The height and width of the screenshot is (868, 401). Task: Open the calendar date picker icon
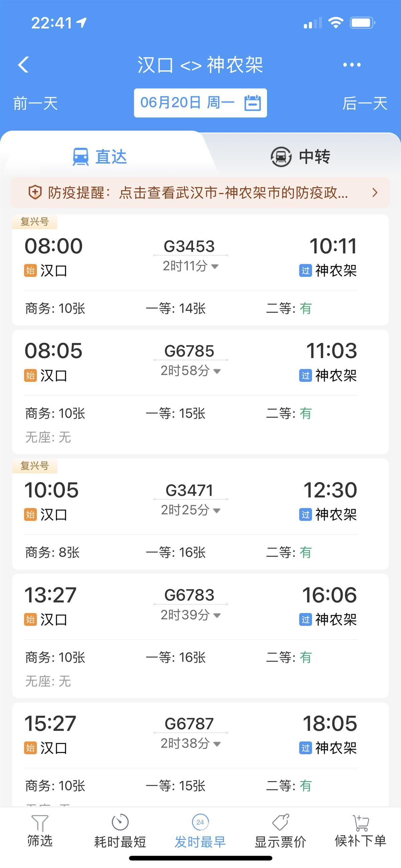(x=253, y=103)
